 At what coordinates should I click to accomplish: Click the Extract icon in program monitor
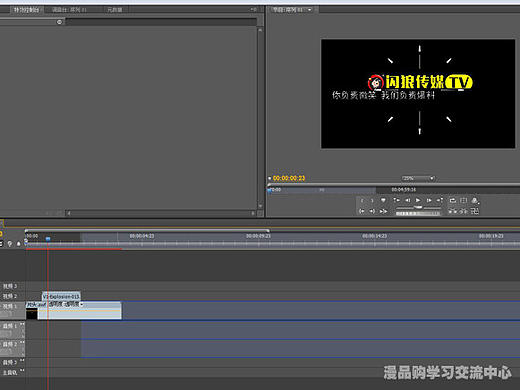click(x=463, y=211)
